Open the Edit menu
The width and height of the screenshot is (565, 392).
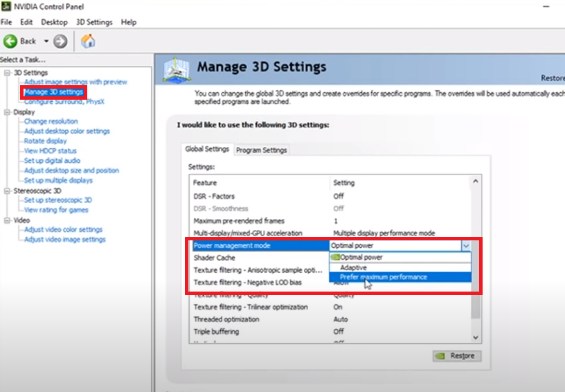[26, 22]
